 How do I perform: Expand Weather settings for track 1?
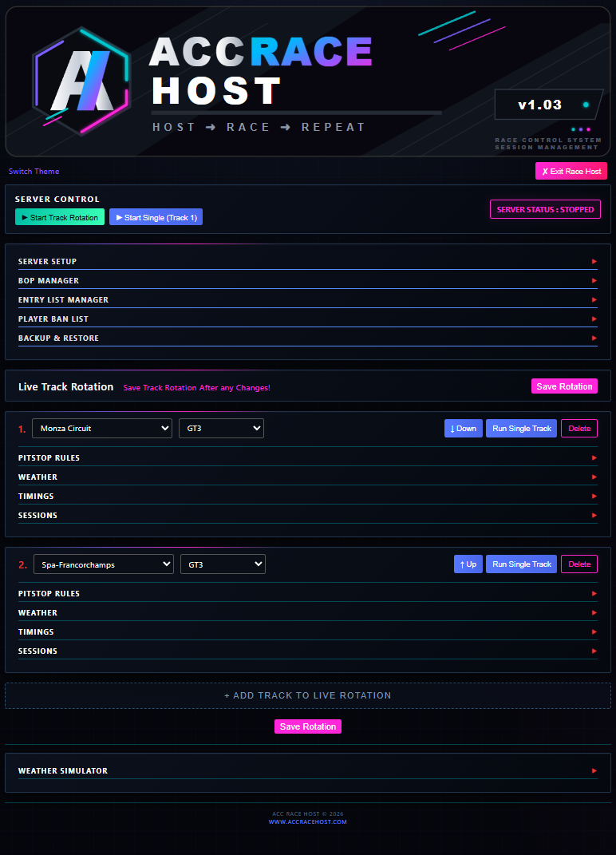(307, 477)
